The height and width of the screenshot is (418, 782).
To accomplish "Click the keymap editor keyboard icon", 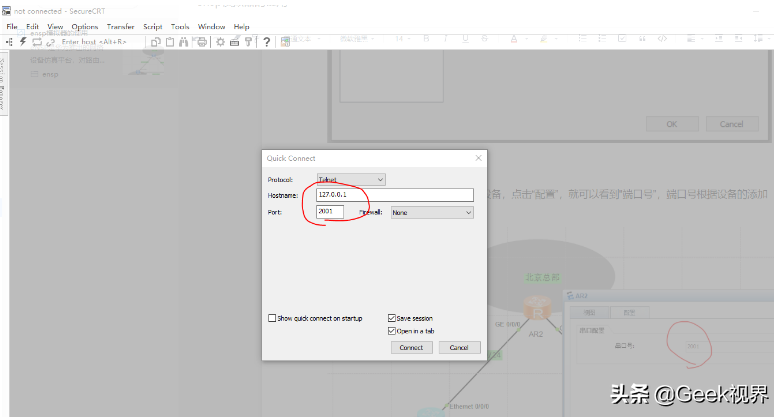I will pos(234,42).
